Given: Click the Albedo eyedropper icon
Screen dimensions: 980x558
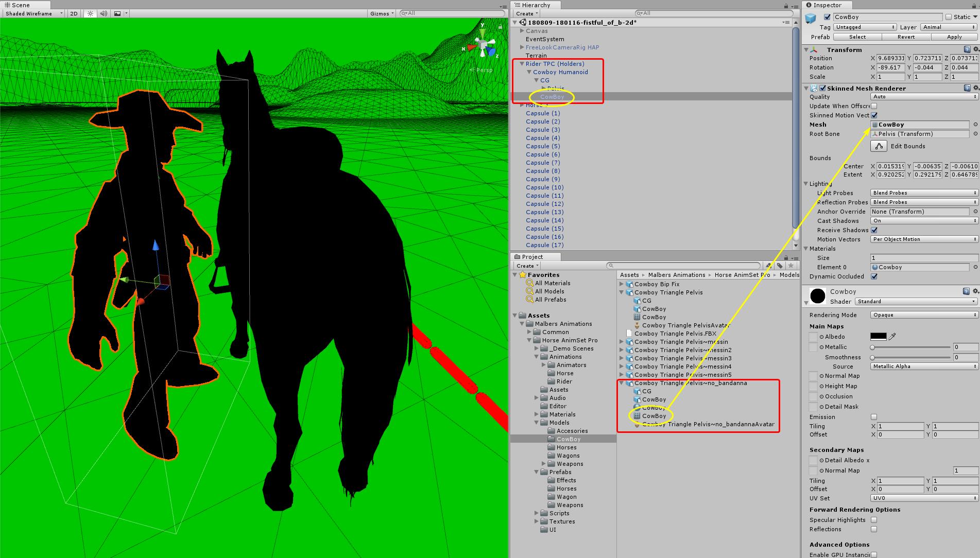Looking at the screenshot, I should [893, 336].
